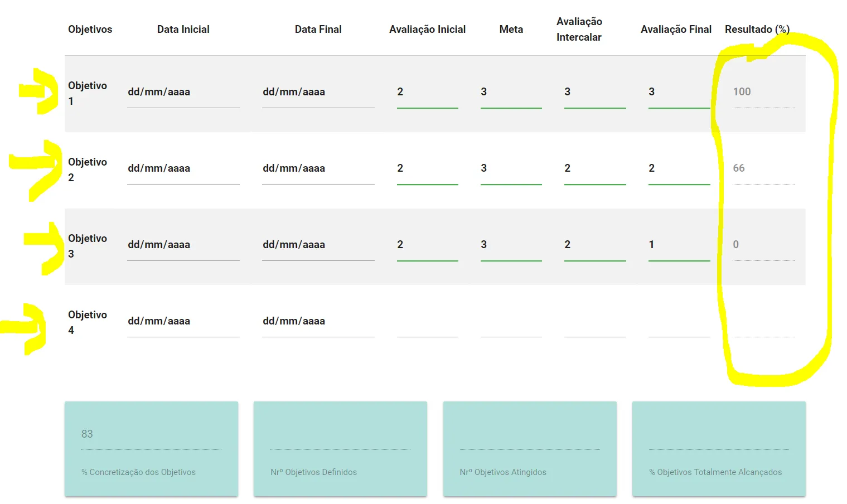Click the Meta field in Objetivo 1 row

[x=511, y=92]
